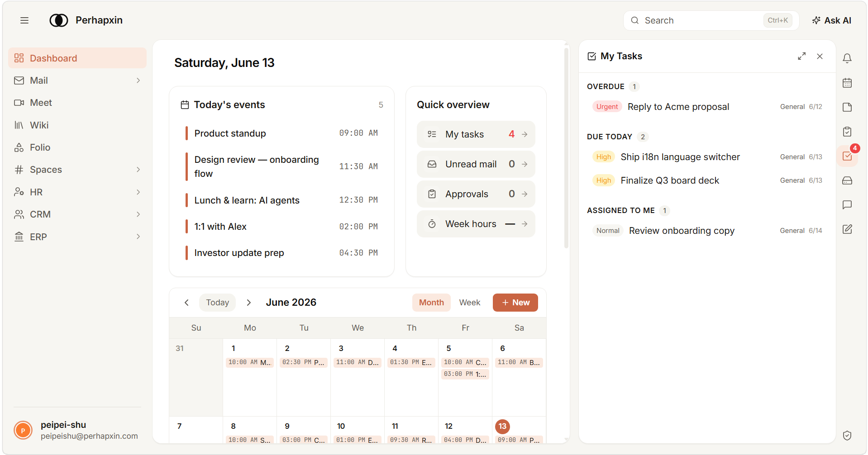The width and height of the screenshot is (868, 455).
Task: Click the My Tasks header checkbox icon
Action: 591,56
